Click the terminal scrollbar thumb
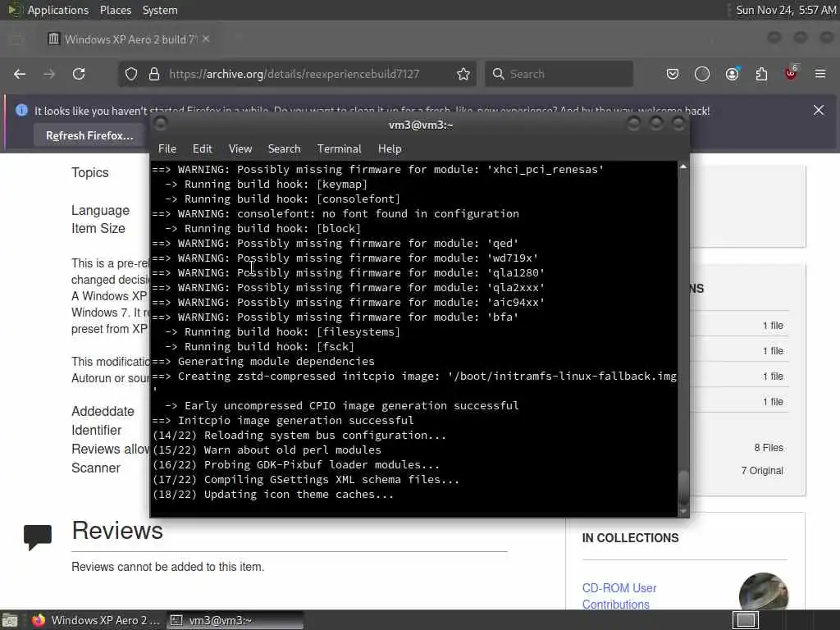The height and width of the screenshot is (630, 840). pyautogui.click(x=683, y=487)
